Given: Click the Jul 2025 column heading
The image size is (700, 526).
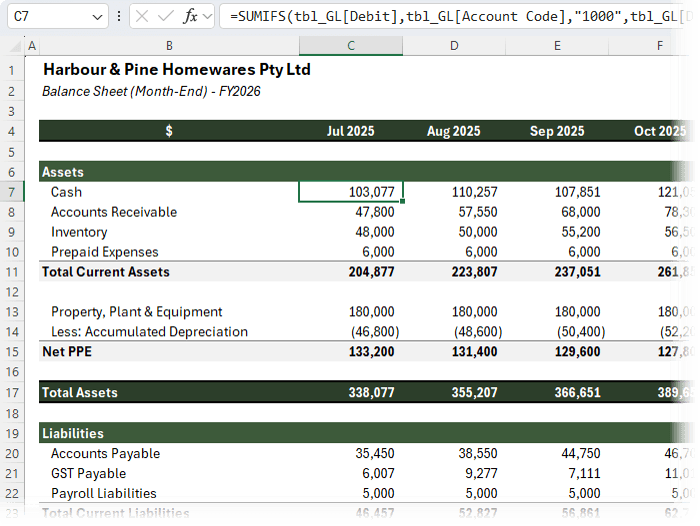Looking at the screenshot, I should point(350,131).
